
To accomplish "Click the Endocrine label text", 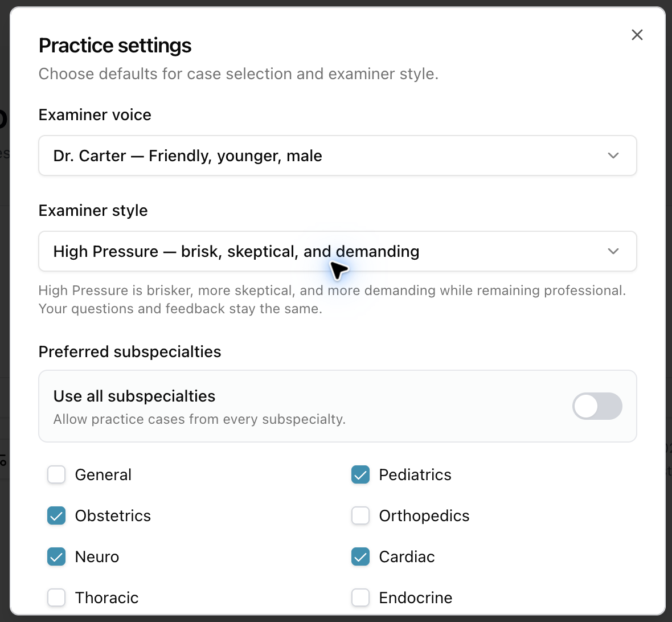I will click(x=415, y=598).
